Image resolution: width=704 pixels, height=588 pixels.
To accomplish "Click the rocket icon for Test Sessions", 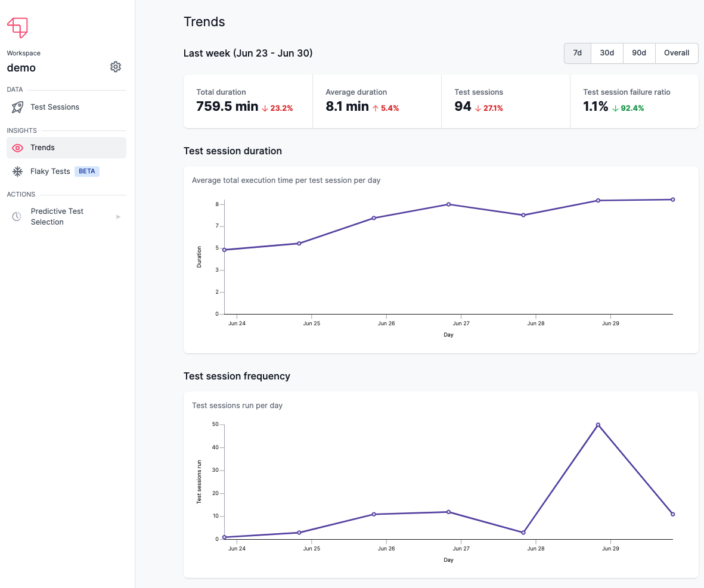I will pyautogui.click(x=18, y=107).
